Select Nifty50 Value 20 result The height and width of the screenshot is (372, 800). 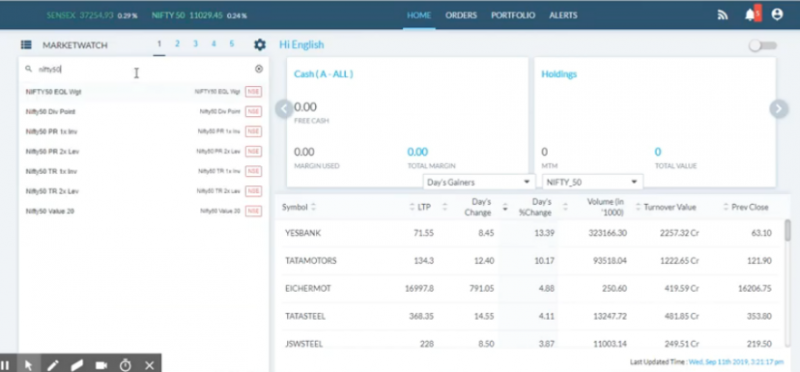click(143, 211)
